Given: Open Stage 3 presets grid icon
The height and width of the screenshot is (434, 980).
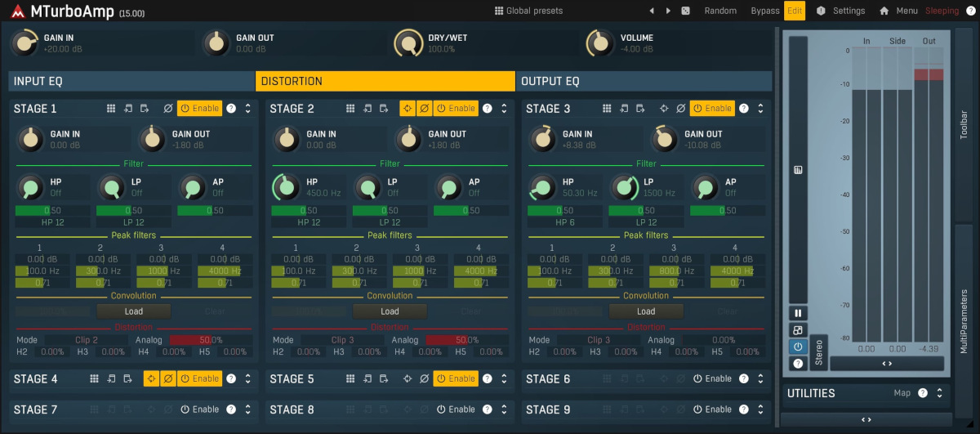Looking at the screenshot, I should (x=607, y=109).
